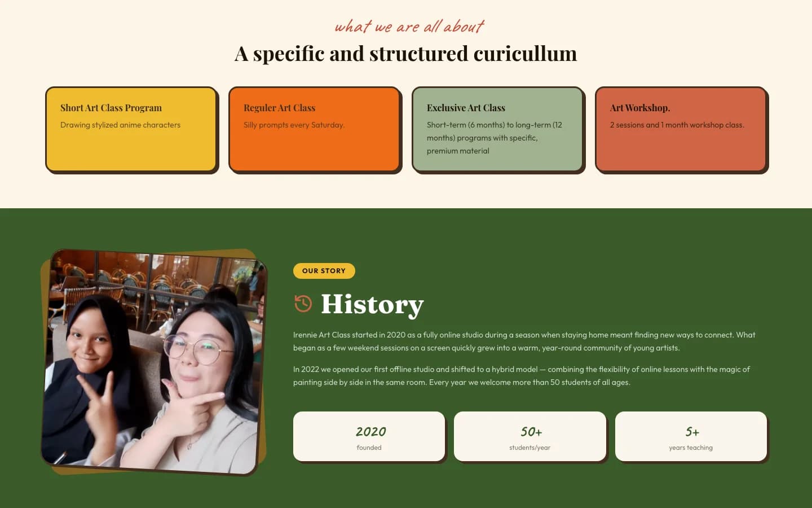Click the 50+ students/year stat card
This screenshot has height=508, width=812.
coord(530,437)
